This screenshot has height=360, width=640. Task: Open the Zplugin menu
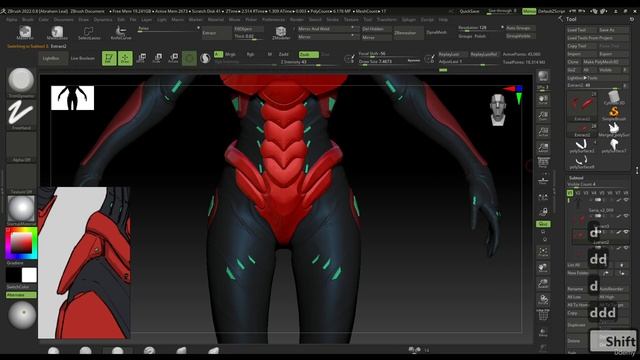409,20
